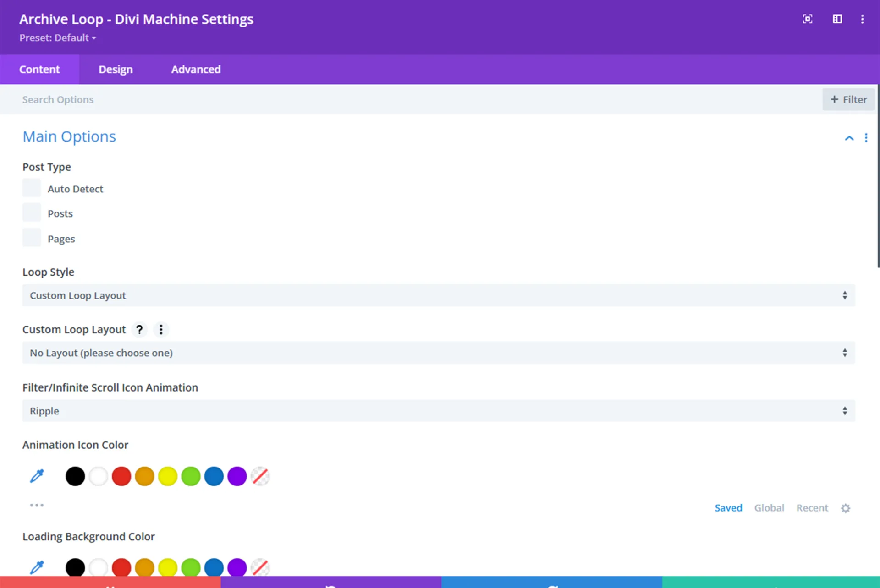The image size is (880, 588).
Task: Check the Posts post type
Action: point(32,213)
